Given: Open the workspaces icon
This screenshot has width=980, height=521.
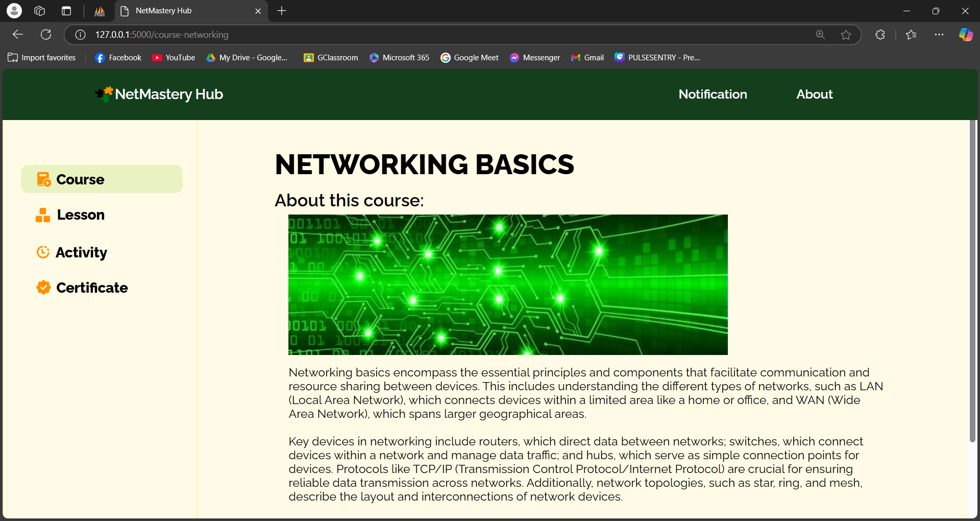Looking at the screenshot, I should (40, 11).
